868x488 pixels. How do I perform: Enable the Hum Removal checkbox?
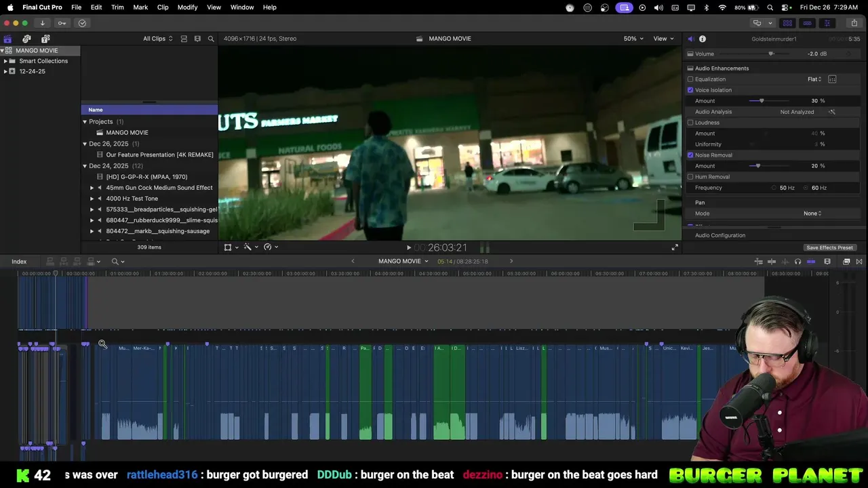pyautogui.click(x=690, y=177)
